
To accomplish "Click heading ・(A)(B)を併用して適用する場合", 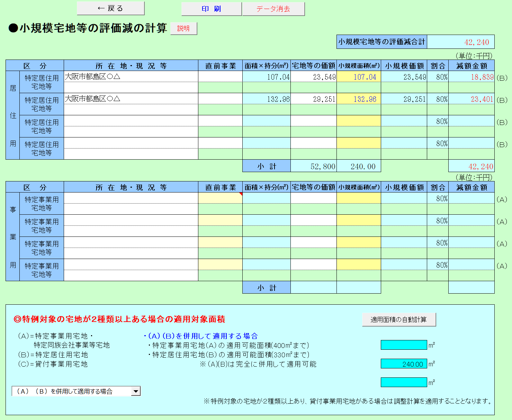I will click(201, 336).
